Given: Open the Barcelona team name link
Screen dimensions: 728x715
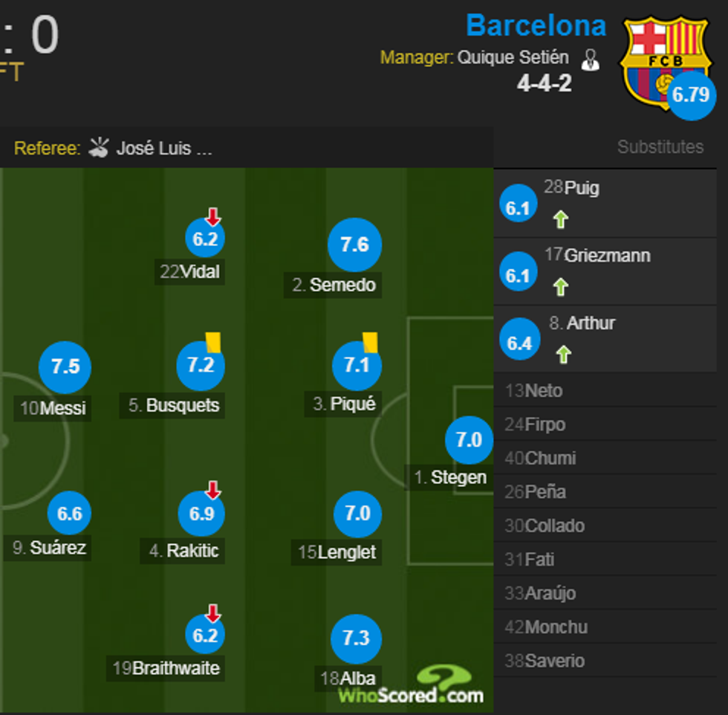Looking at the screenshot, I should pyautogui.click(x=536, y=26).
